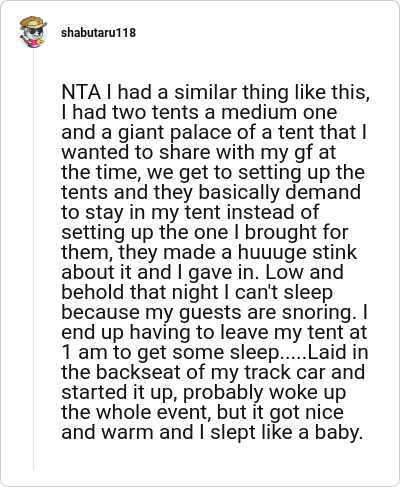The width and height of the screenshot is (400, 487).
Task: Visit the shabutaru118 username profile link
Action: tap(98, 33)
